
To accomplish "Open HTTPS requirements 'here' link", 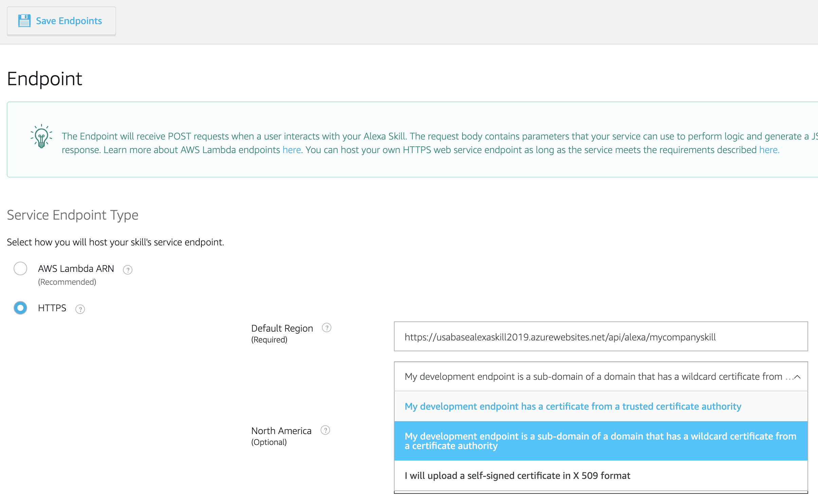I will 769,150.
